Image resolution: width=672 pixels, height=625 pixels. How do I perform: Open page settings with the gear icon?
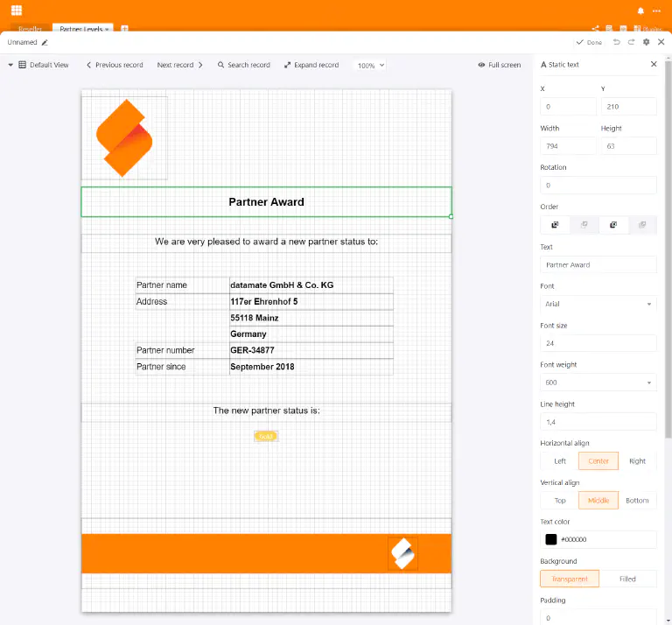click(x=647, y=42)
